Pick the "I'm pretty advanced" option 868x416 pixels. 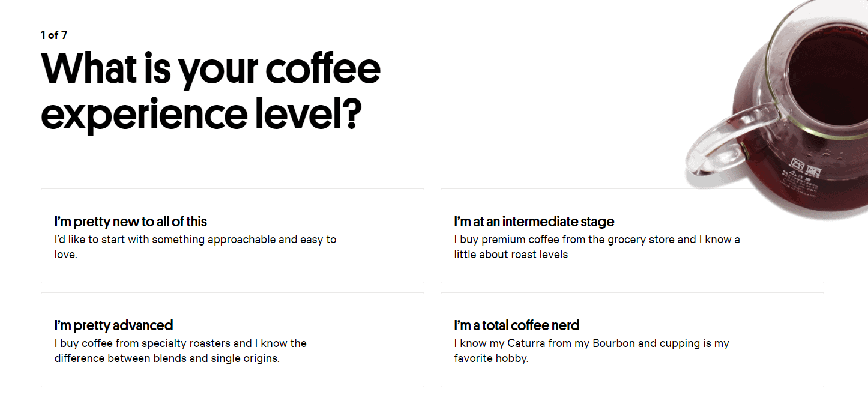click(x=232, y=339)
